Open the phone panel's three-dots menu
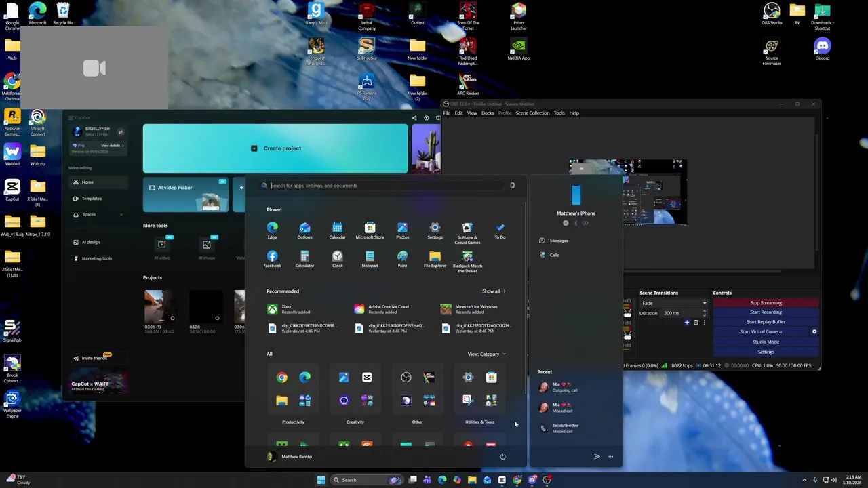 coord(610,456)
